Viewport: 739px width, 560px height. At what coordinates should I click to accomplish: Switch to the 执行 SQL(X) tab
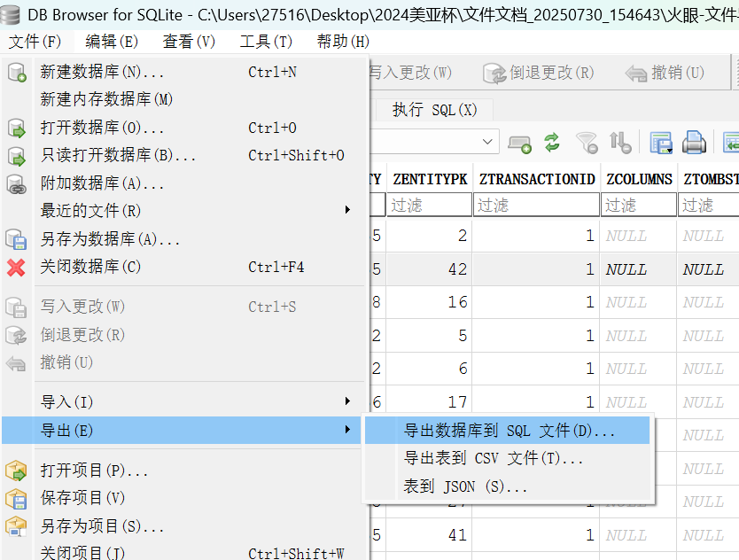pyautogui.click(x=434, y=110)
